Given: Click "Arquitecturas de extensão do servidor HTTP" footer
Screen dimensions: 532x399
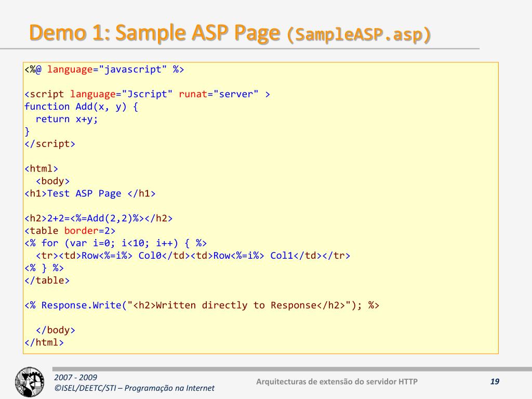Looking at the screenshot, I should point(337,382).
